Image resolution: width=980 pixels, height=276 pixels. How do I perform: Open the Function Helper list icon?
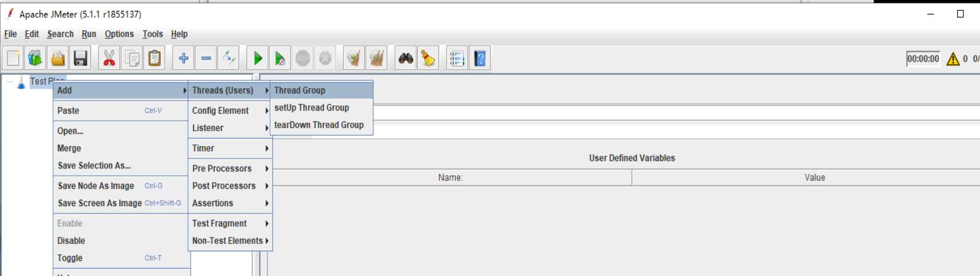coord(457,58)
